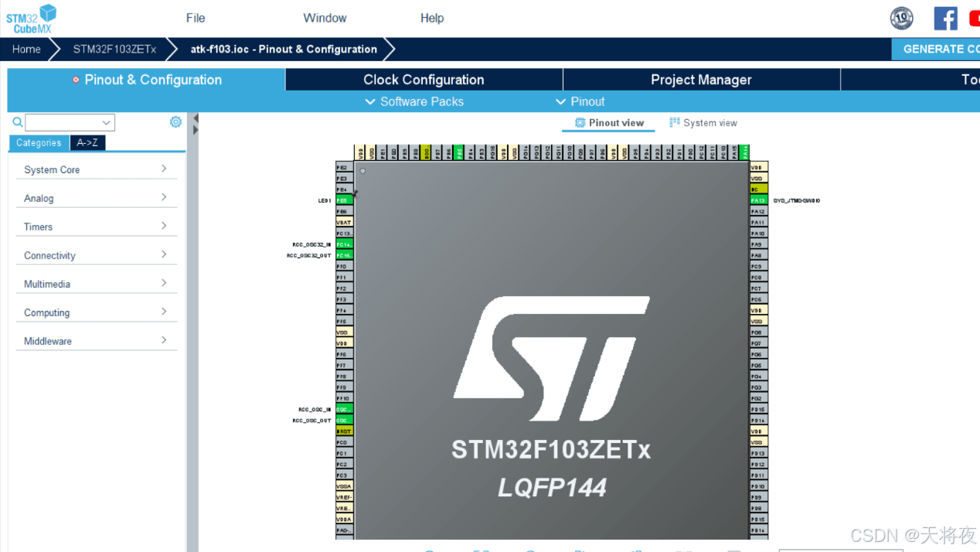Click the PE2 pin on the chip
The image size is (980, 552).
pos(344,167)
